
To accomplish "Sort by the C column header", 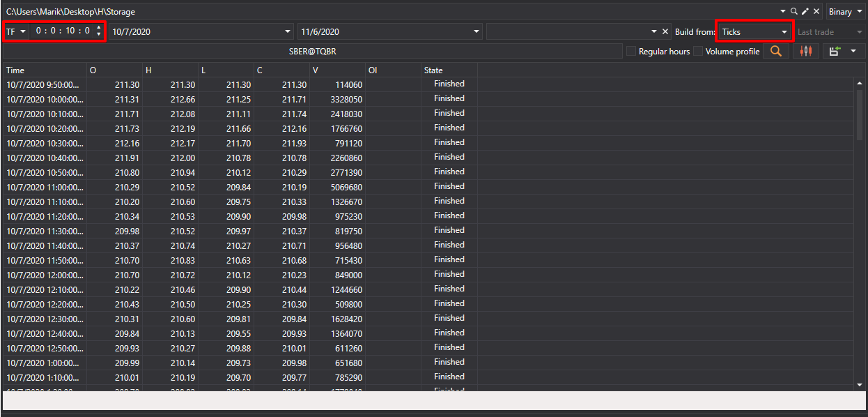I will (x=281, y=70).
